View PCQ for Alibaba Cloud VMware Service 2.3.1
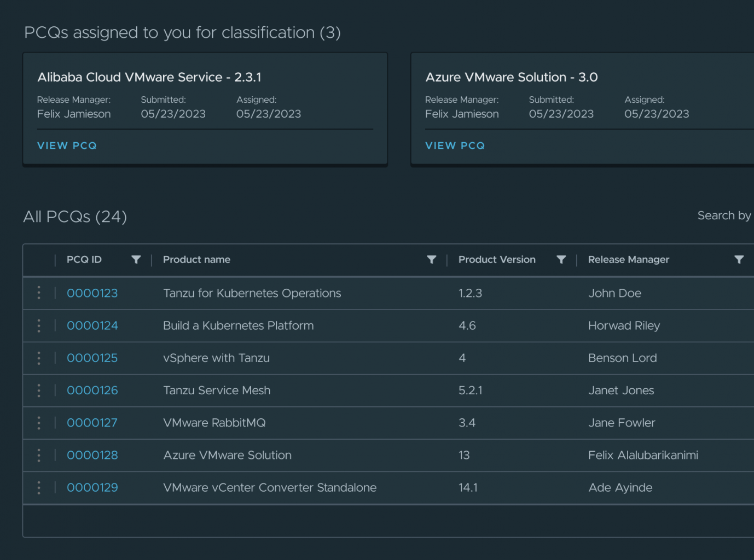This screenshot has width=754, height=560. click(67, 145)
